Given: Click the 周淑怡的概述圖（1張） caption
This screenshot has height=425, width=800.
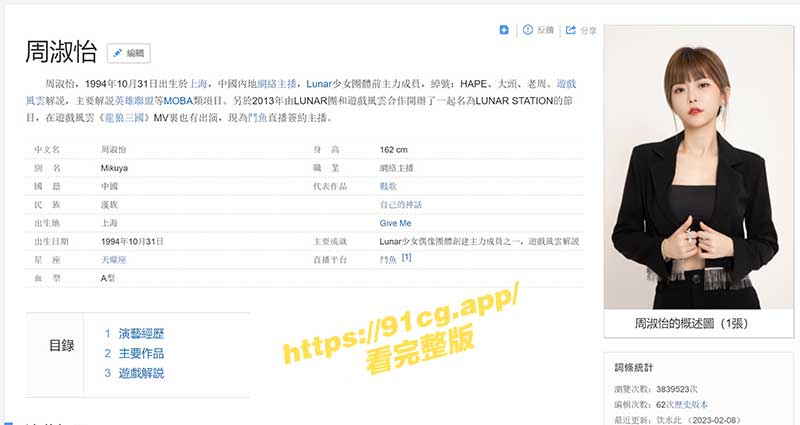Looking at the screenshot, I should point(691,323).
